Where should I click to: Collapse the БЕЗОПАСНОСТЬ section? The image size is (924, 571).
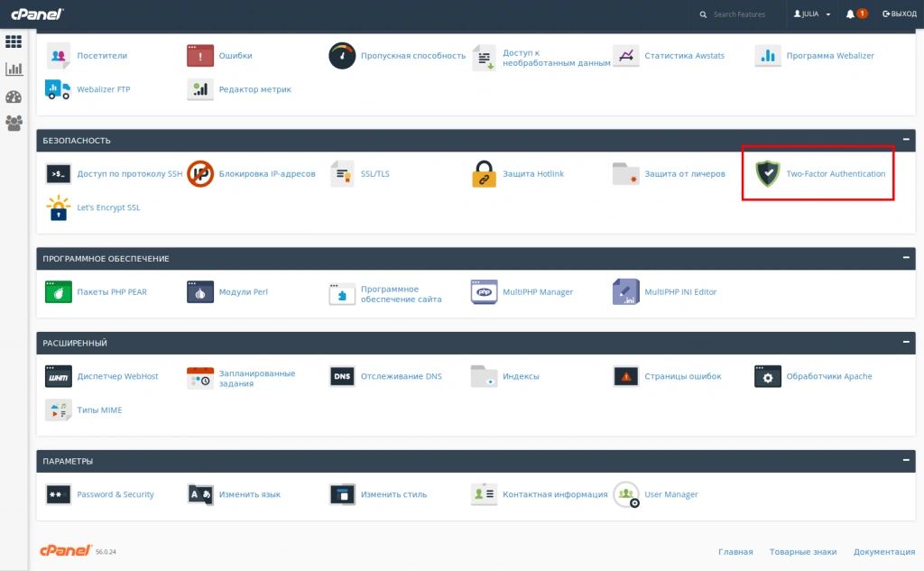(x=906, y=140)
